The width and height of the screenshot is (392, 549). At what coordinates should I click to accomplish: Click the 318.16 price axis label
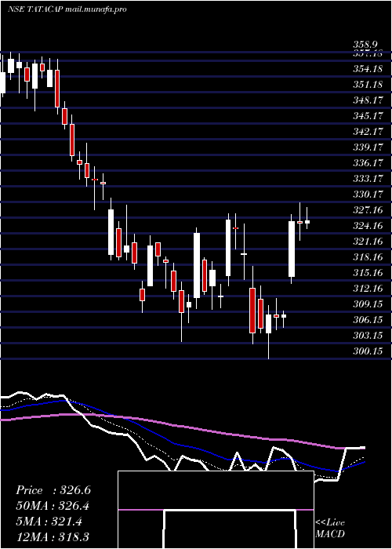[x=368, y=257]
